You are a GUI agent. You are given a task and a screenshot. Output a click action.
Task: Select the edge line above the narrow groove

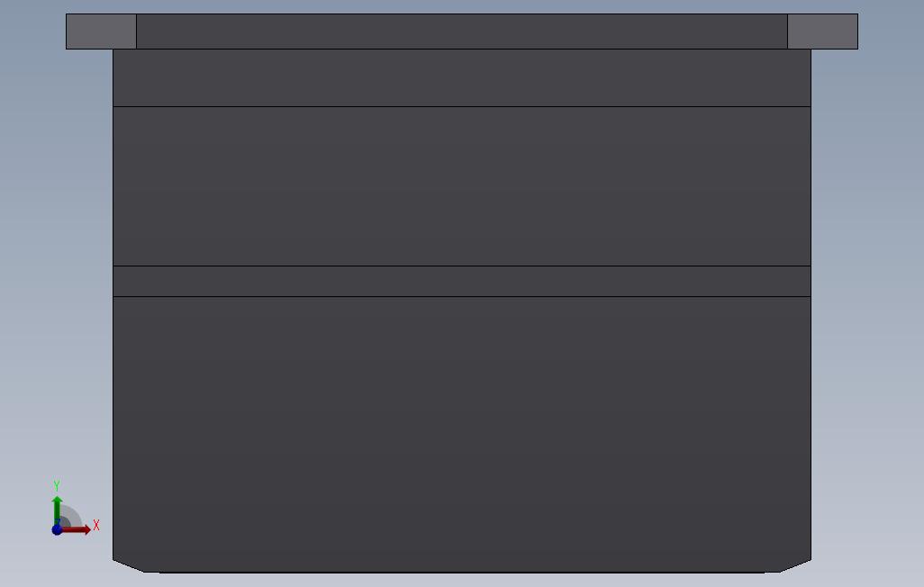pos(462,266)
